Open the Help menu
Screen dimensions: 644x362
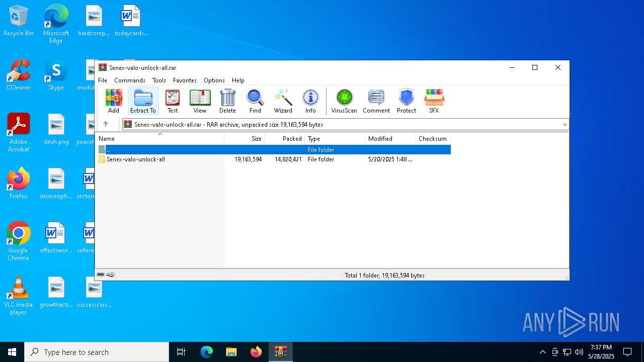click(x=238, y=80)
